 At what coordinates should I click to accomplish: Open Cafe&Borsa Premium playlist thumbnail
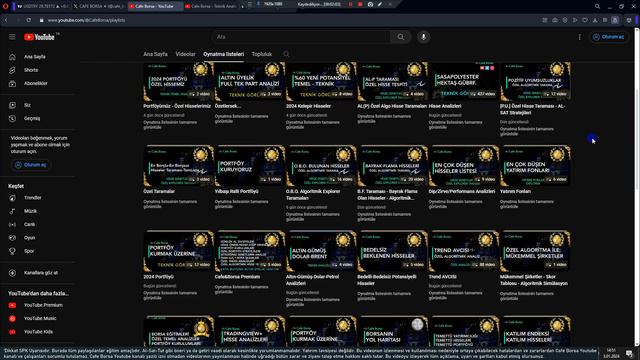click(250, 251)
